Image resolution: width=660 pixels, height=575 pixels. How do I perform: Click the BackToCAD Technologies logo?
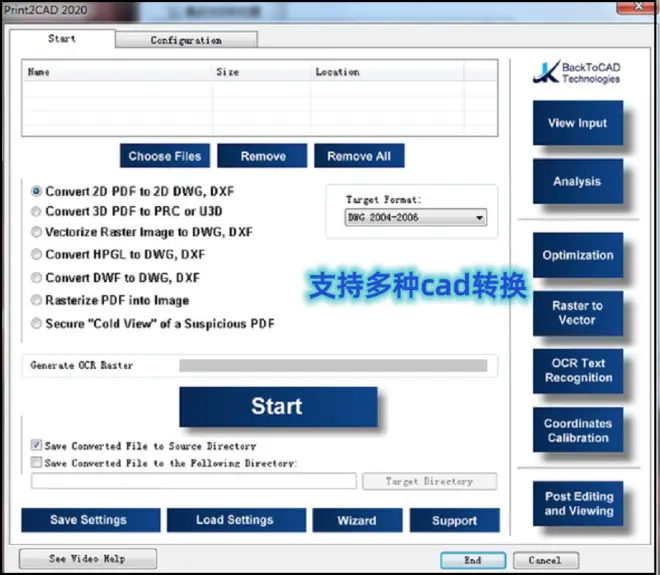(x=577, y=73)
